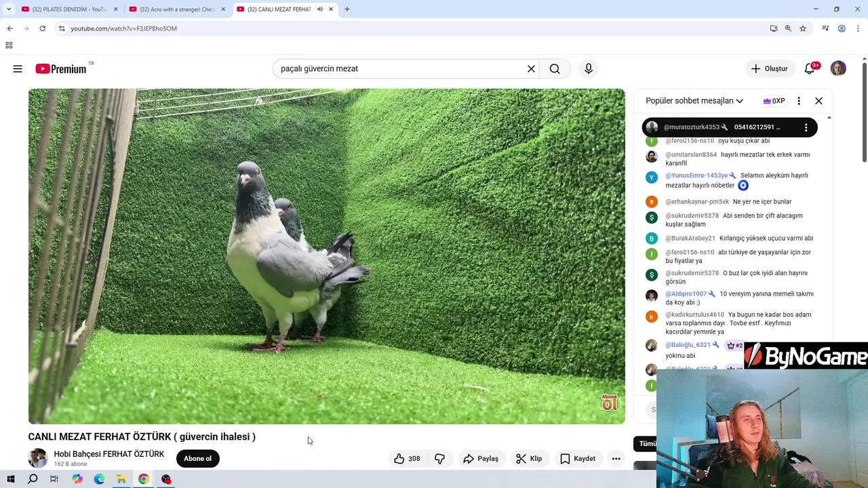Like the video with thumbs up
This screenshot has width=868, height=488.
(407, 459)
